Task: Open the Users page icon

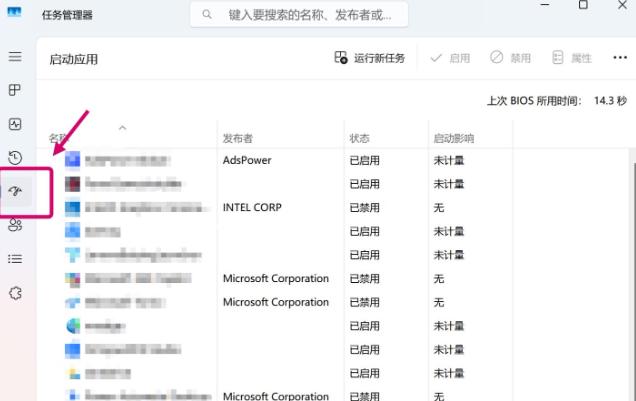Action: pos(15,225)
